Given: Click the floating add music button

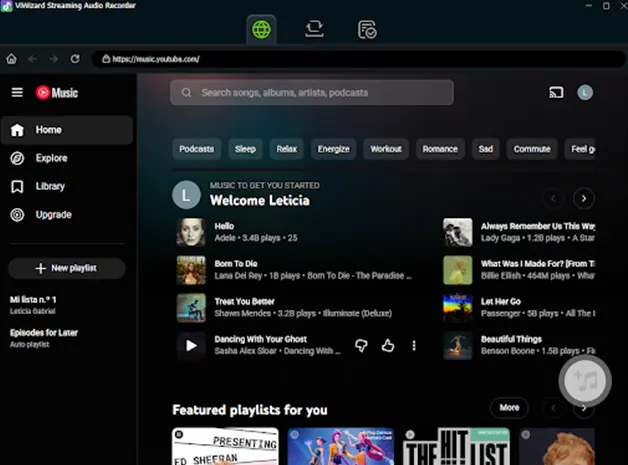Looking at the screenshot, I should (585, 380).
